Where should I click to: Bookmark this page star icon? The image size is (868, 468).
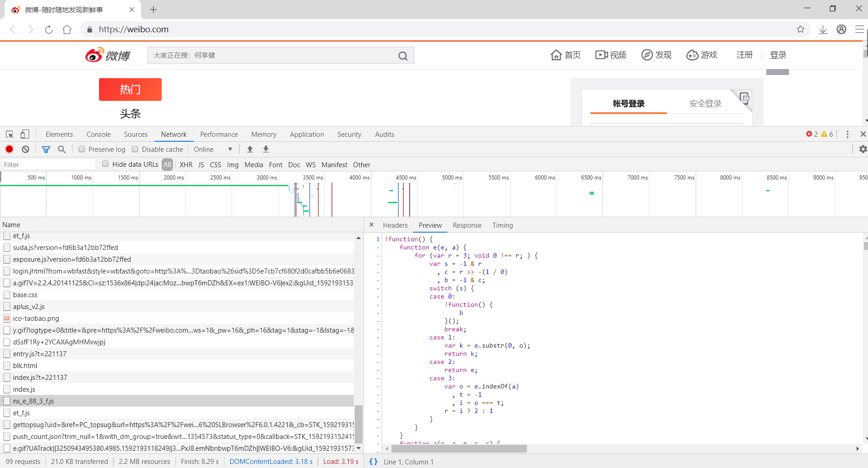pos(800,29)
